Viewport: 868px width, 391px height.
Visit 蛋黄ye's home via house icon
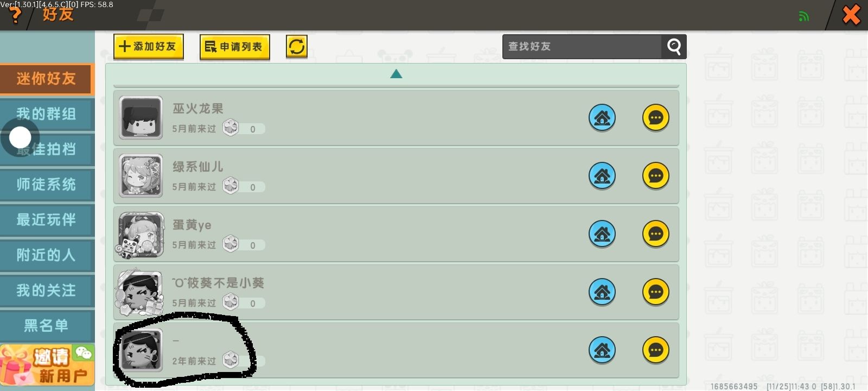(602, 234)
